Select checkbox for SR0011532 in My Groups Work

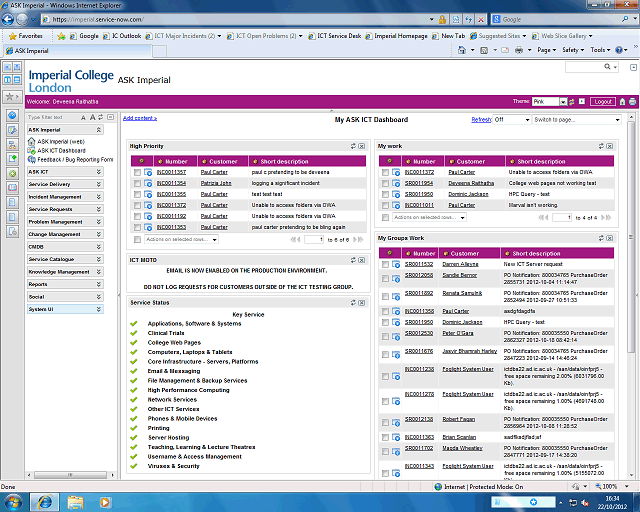tap(385, 263)
